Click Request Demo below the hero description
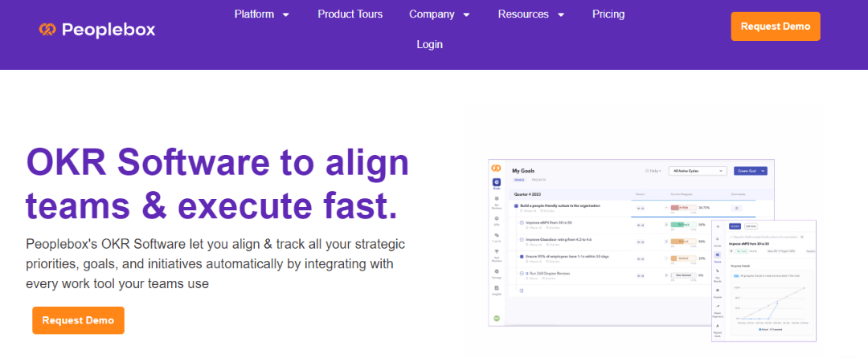The width and height of the screenshot is (868, 358). (78, 320)
